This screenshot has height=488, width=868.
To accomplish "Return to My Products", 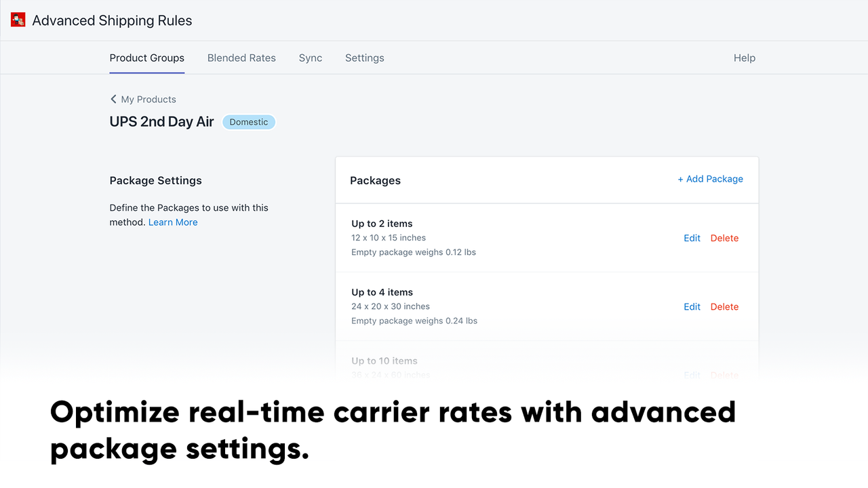I will [x=148, y=99].
